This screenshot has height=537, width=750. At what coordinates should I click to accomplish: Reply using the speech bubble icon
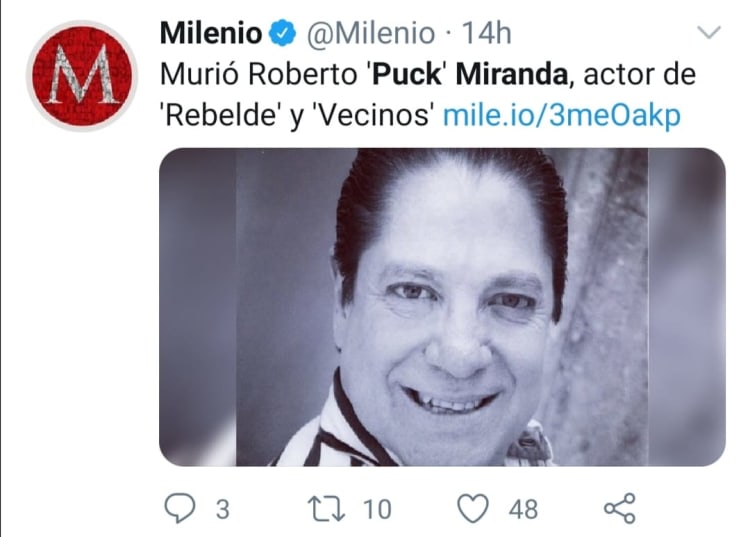pyautogui.click(x=178, y=509)
